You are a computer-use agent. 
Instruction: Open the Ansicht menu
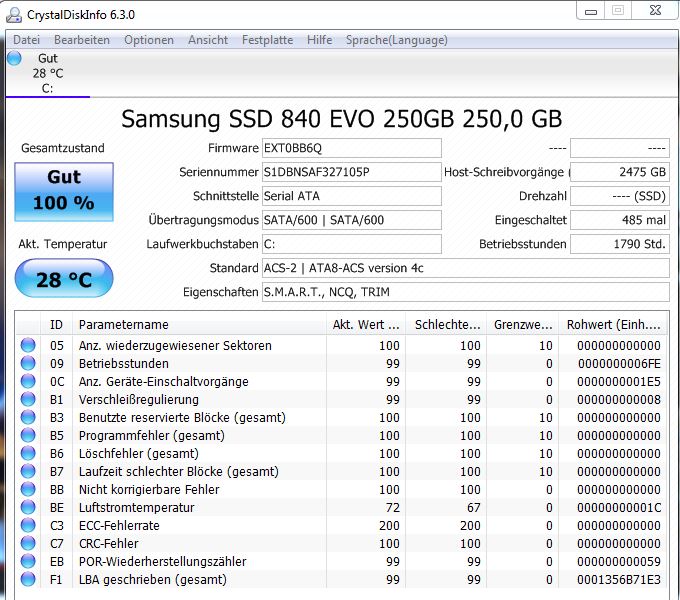point(208,40)
